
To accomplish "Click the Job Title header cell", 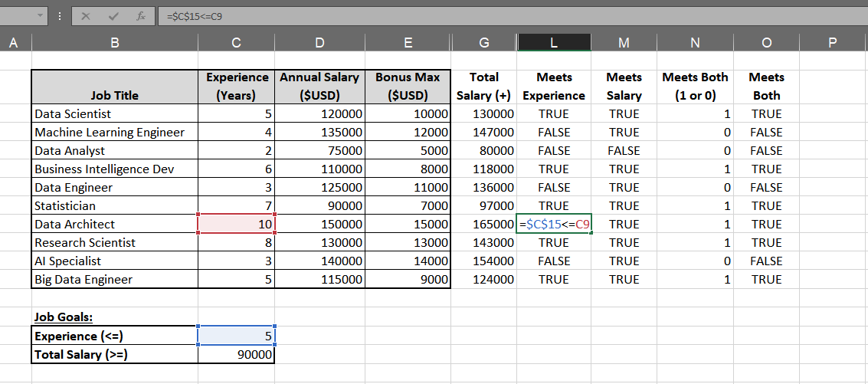I will pos(115,87).
